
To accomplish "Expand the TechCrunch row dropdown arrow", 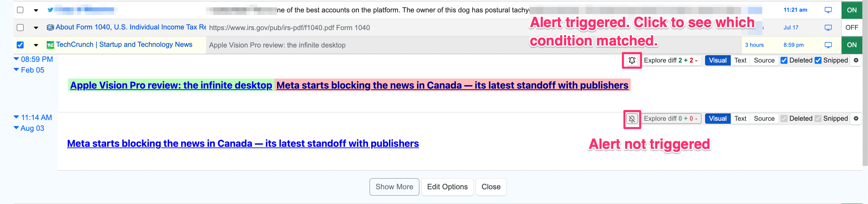I will click(36, 45).
